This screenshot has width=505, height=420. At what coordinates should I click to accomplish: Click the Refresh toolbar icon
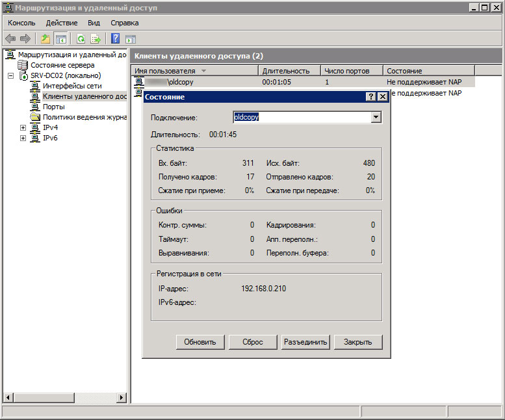[x=81, y=38]
